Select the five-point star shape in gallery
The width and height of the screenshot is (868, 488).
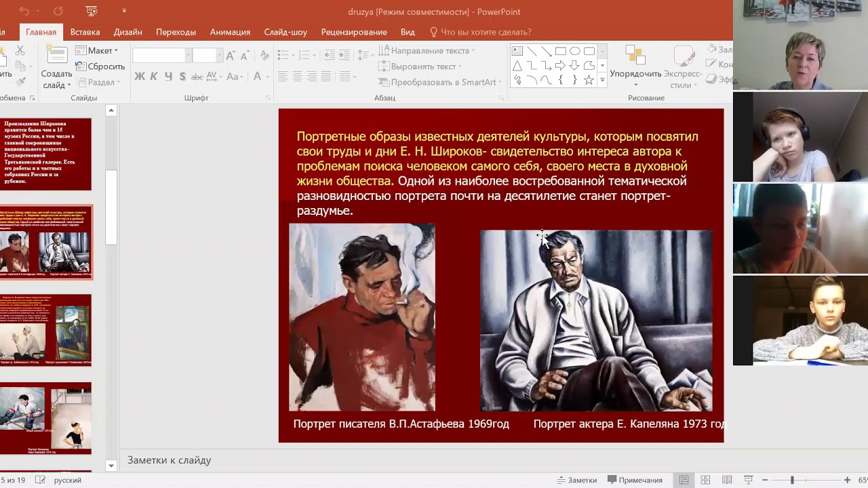pyautogui.click(x=589, y=80)
